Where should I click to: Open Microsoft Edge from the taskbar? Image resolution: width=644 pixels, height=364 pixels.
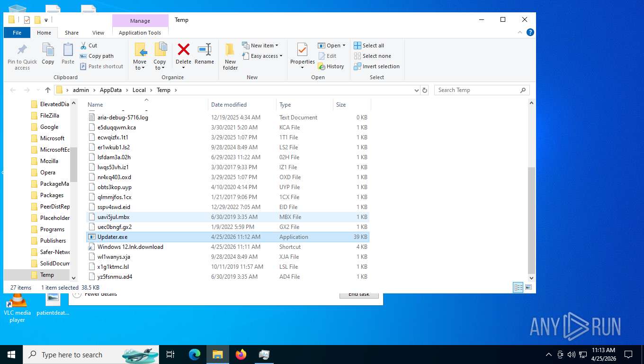pyautogui.click(x=195, y=355)
